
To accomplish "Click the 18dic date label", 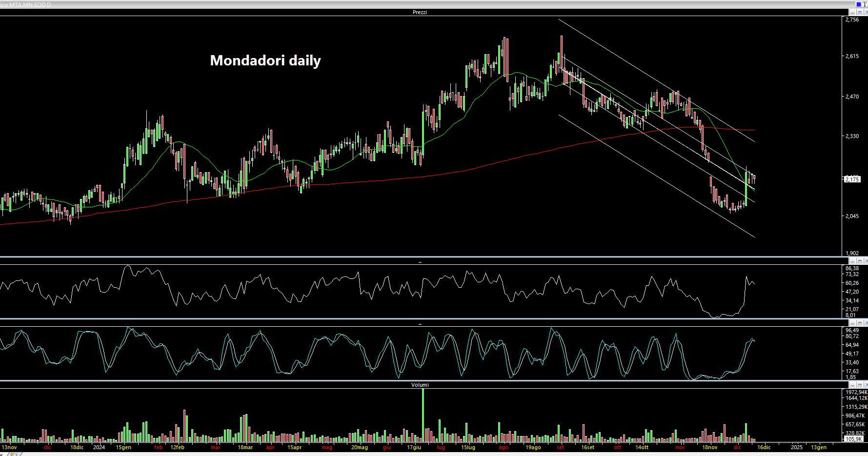I will 77,447.
